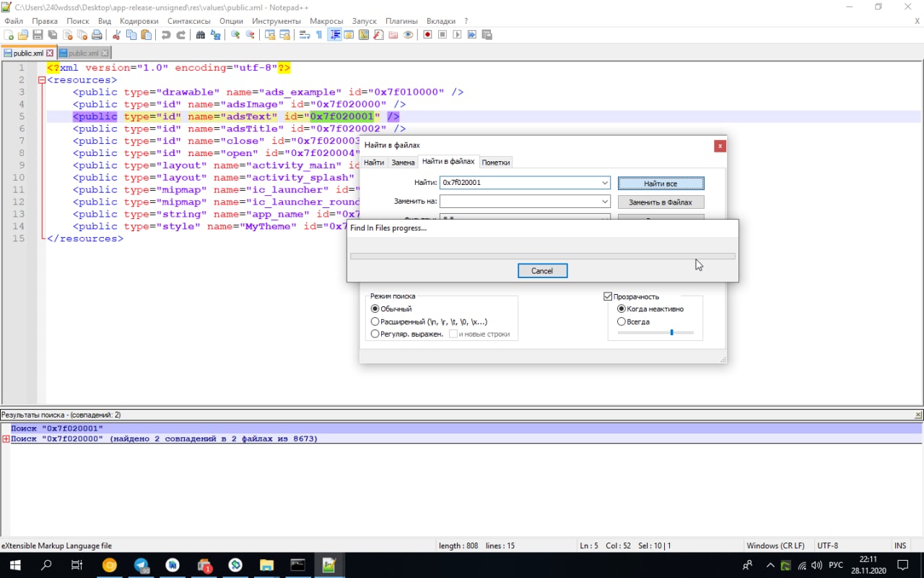Image resolution: width=924 pixels, height=578 pixels.
Task: Open File Explorer from the taskbar
Action: pos(266,565)
